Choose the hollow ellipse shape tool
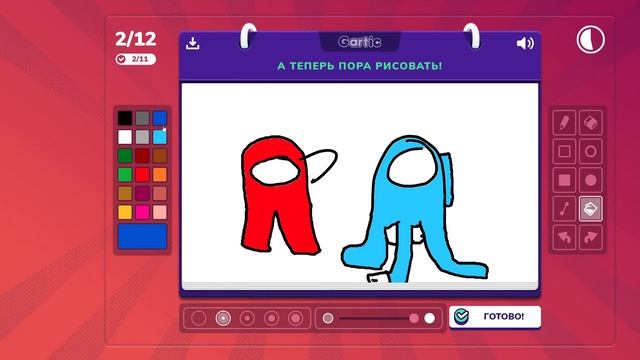640x360 pixels. (591, 151)
